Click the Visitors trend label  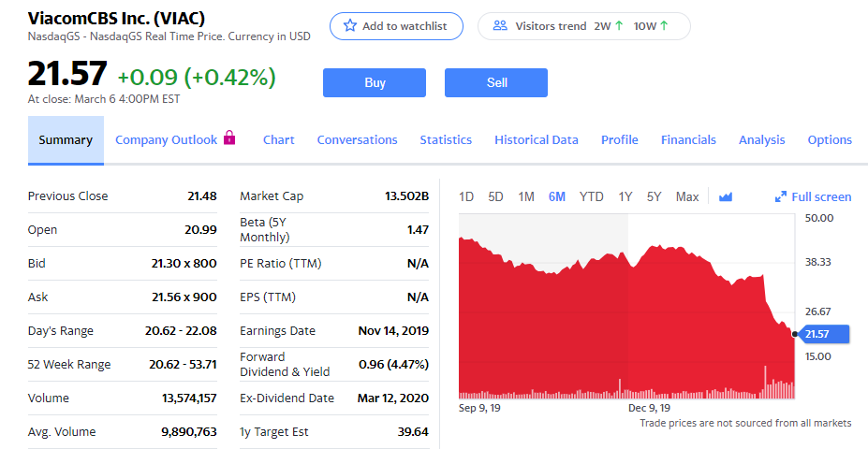click(x=551, y=26)
